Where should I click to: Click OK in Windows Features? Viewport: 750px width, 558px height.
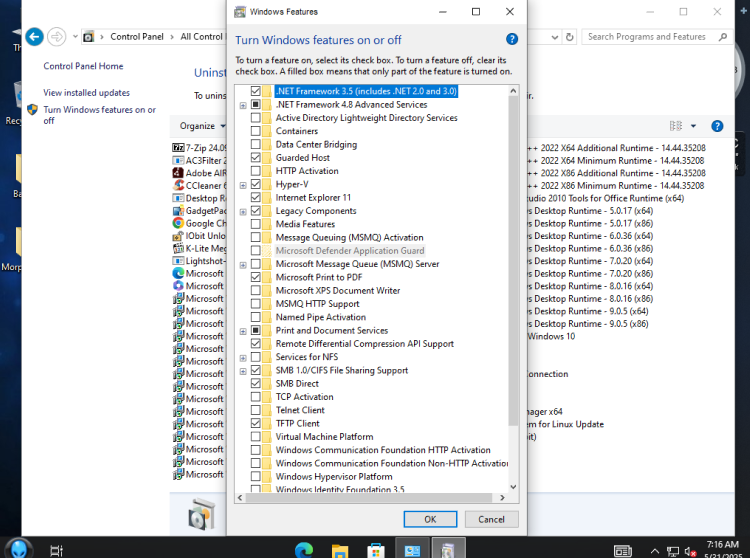[x=430, y=519]
